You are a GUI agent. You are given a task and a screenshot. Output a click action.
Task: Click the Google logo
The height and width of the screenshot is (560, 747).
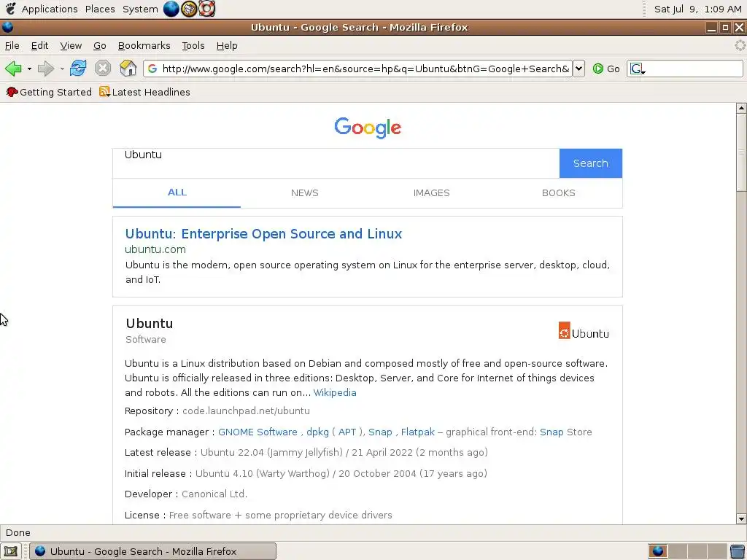368,128
